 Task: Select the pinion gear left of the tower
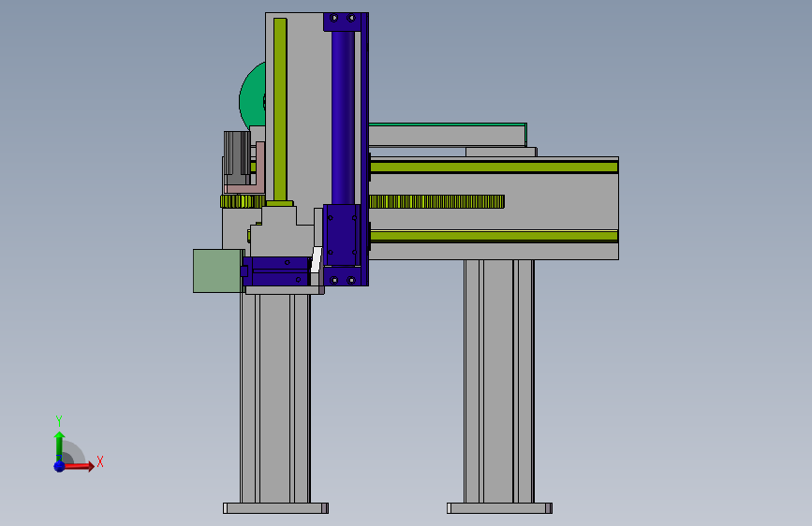coord(243,201)
